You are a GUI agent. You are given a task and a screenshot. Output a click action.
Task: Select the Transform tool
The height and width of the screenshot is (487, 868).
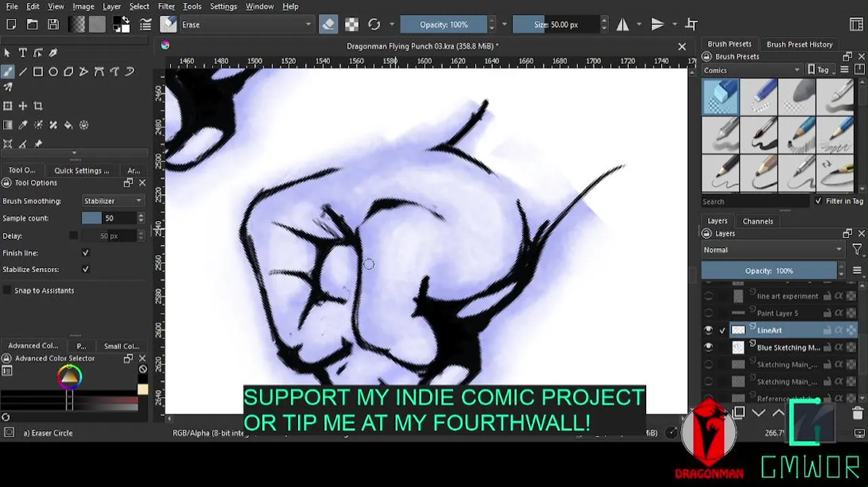click(7, 106)
